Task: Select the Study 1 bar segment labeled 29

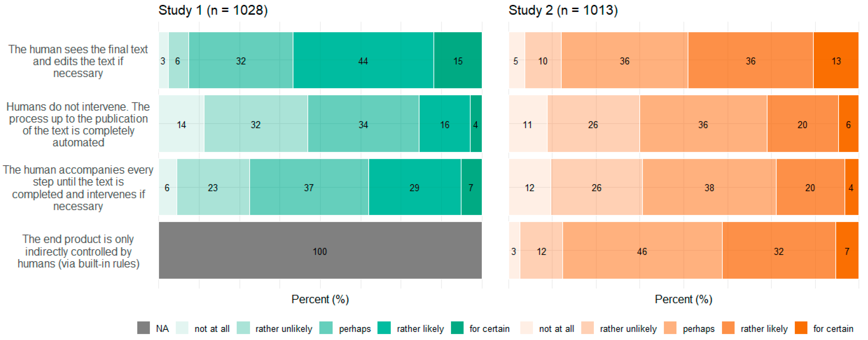Action: (414, 187)
